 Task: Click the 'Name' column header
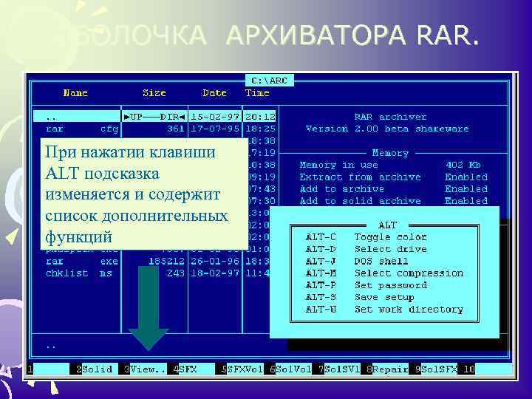point(75,92)
